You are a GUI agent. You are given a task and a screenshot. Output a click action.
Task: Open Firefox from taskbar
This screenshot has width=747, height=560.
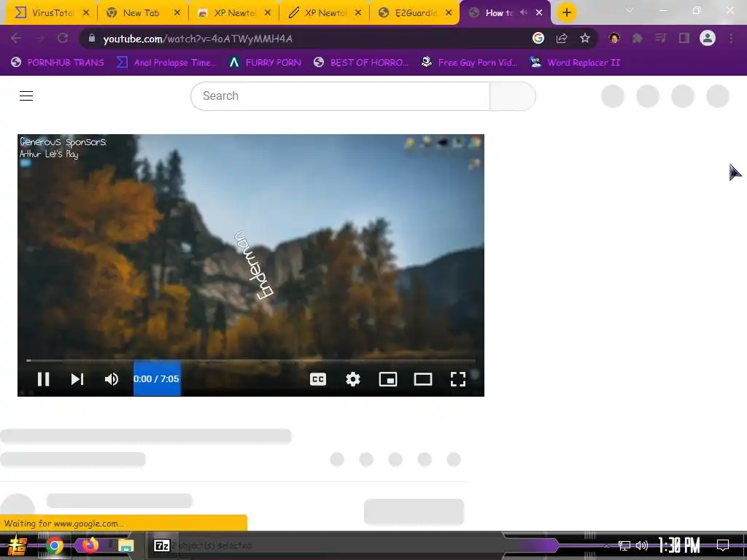90,545
